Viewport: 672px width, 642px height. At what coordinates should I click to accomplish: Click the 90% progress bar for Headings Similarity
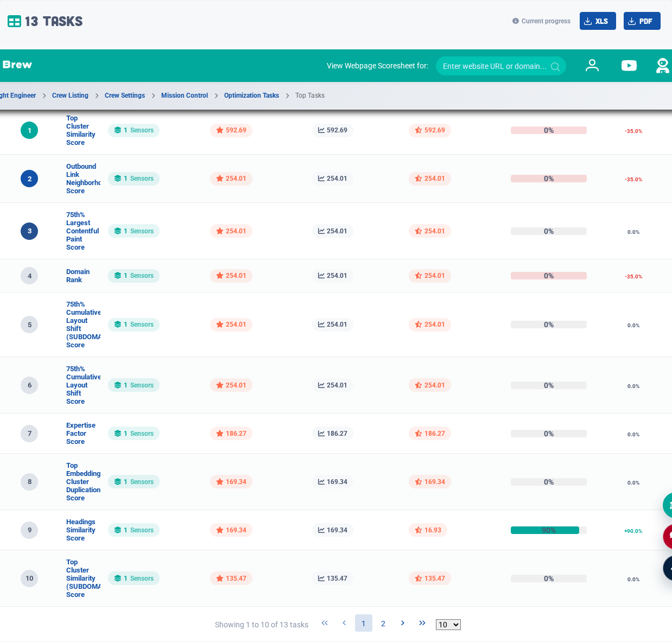(549, 530)
